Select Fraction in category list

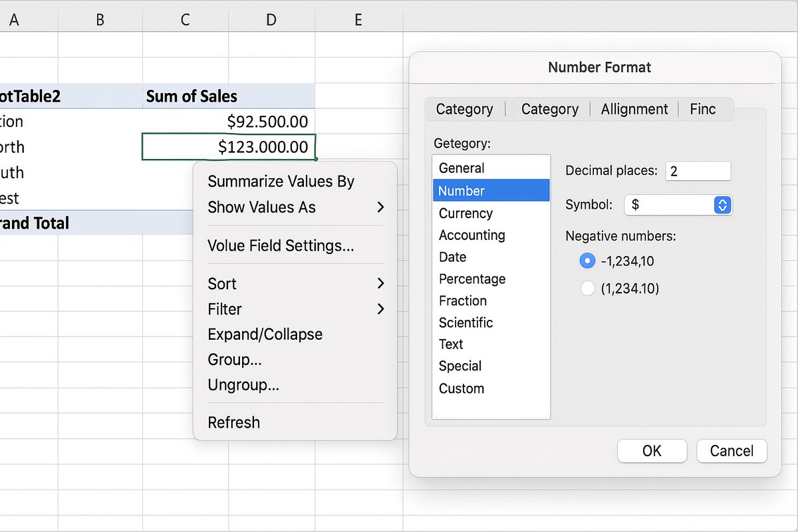coord(491,301)
